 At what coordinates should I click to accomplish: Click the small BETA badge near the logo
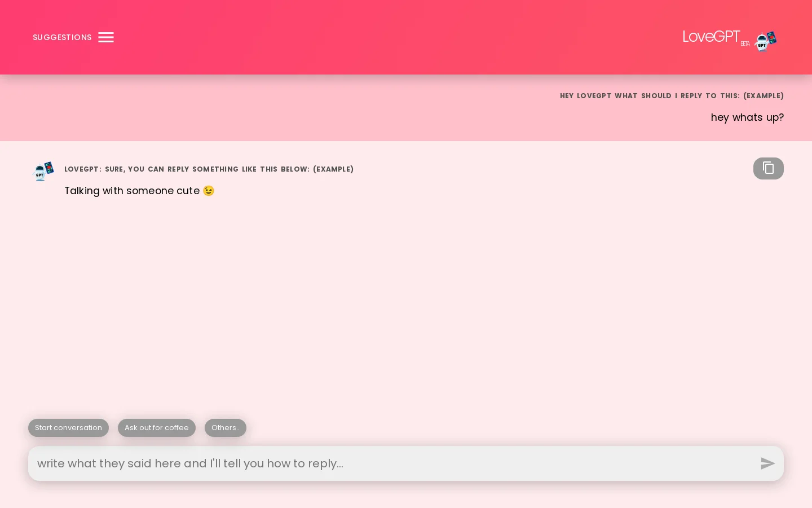[745, 44]
